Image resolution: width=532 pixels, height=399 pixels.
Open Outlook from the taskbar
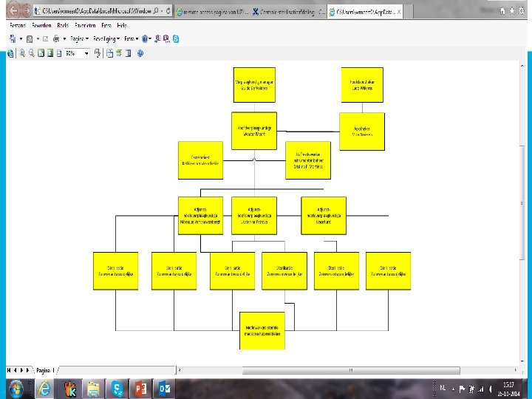(165, 389)
